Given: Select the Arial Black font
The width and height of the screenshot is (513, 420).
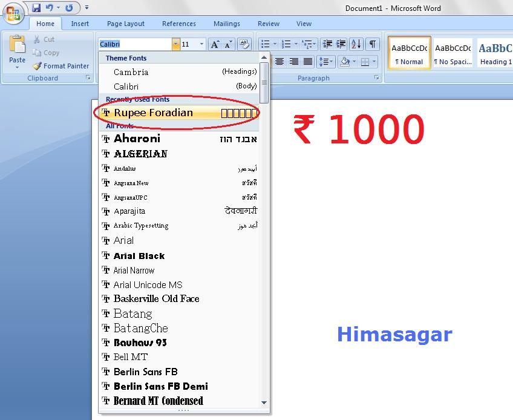Looking at the screenshot, I should click(x=179, y=255).
